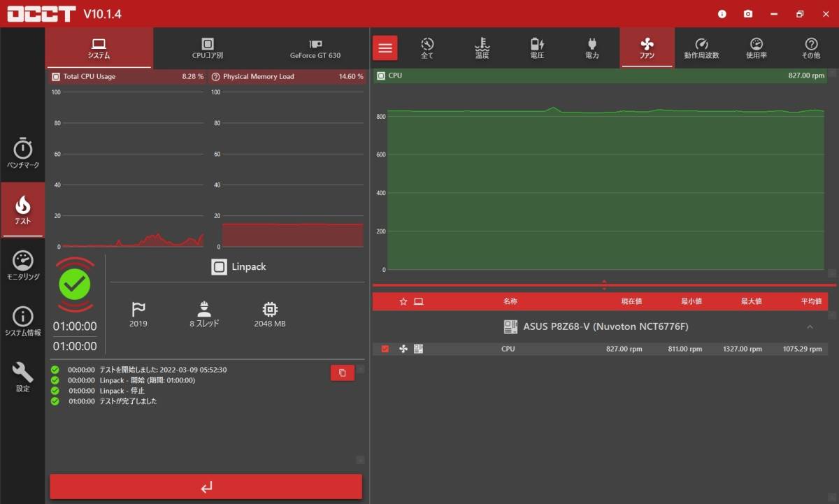Image resolution: width=839 pixels, height=504 pixels.
Task: Switch to the CPUコア別 tab
Action: click(x=208, y=48)
